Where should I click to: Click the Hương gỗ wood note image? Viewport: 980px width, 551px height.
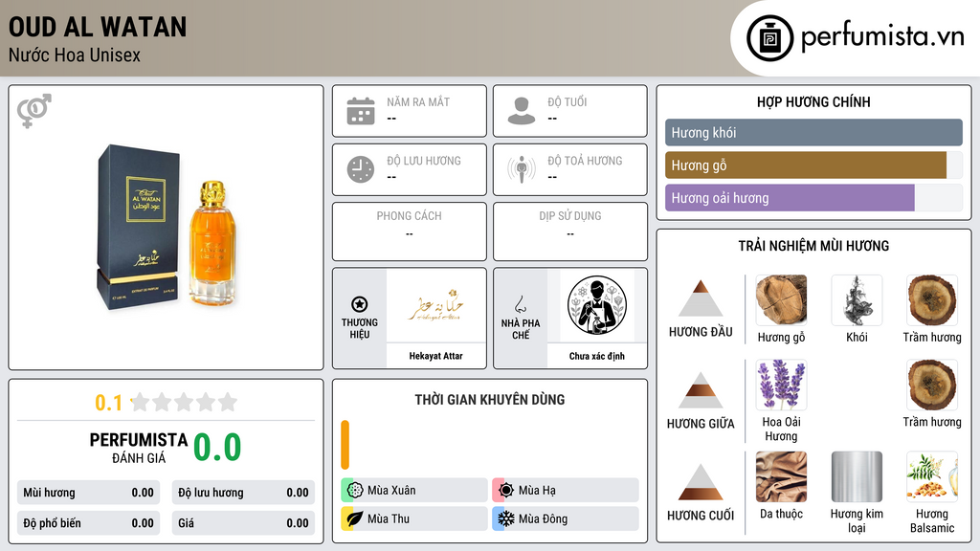click(781, 300)
